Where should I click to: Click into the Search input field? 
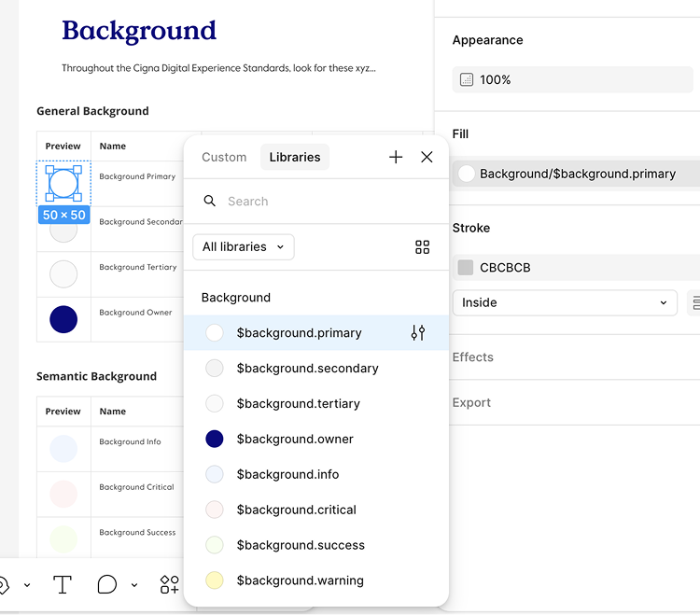(x=317, y=202)
